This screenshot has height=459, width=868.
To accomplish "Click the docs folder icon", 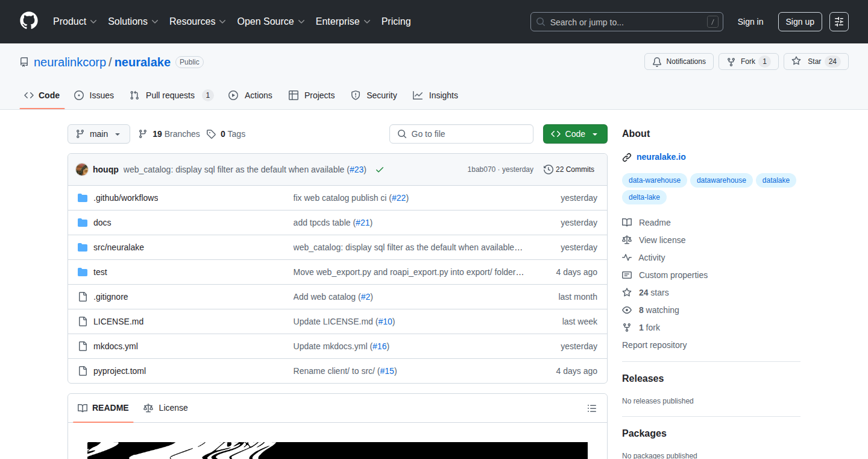I will (83, 223).
